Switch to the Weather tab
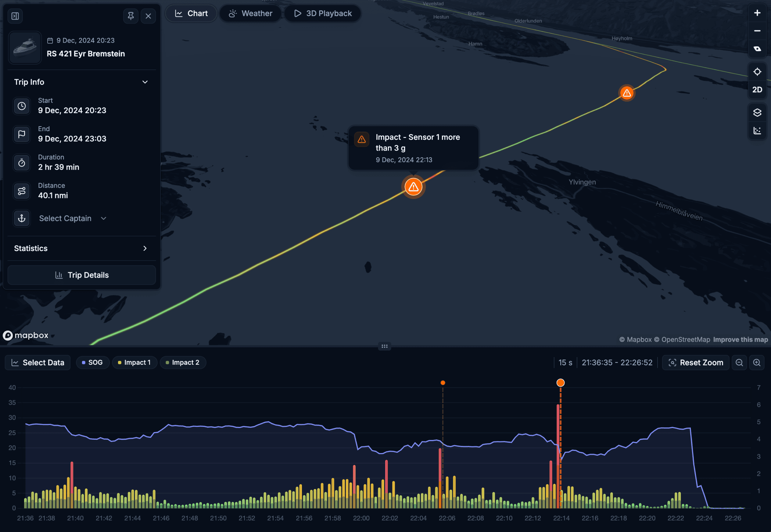Screen dimensions: 771x532 pos(251,13)
